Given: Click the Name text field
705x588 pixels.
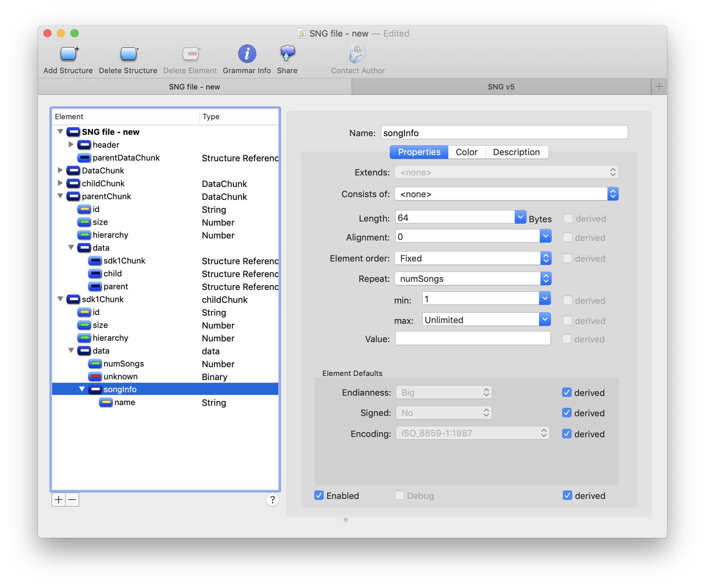Looking at the screenshot, I should pyautogui.click(x=504, y=132).
